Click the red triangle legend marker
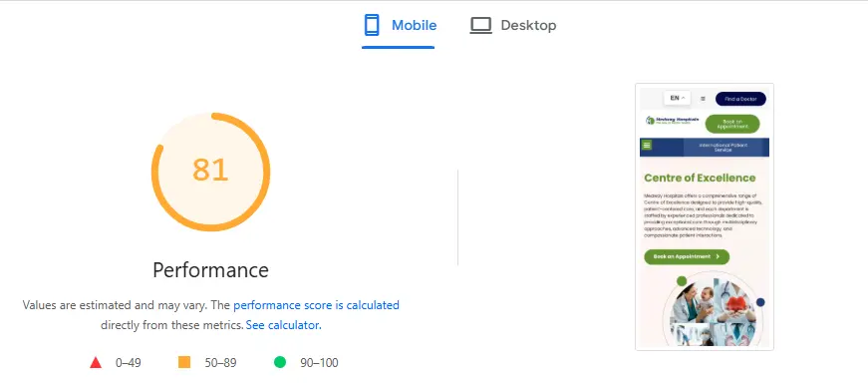 [96, 362]
